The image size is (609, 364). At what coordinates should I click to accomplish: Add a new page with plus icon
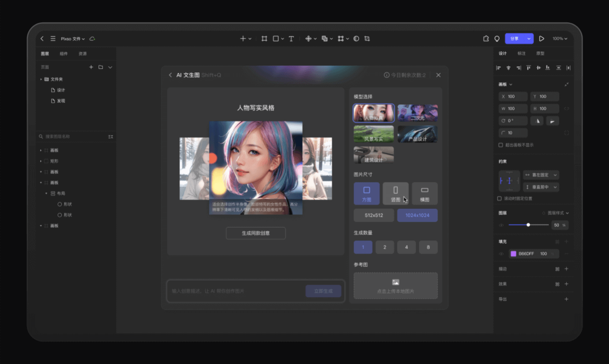91,67
